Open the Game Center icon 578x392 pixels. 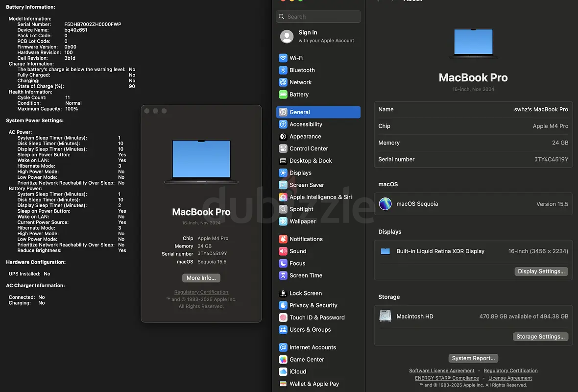[x=283, y=360]
